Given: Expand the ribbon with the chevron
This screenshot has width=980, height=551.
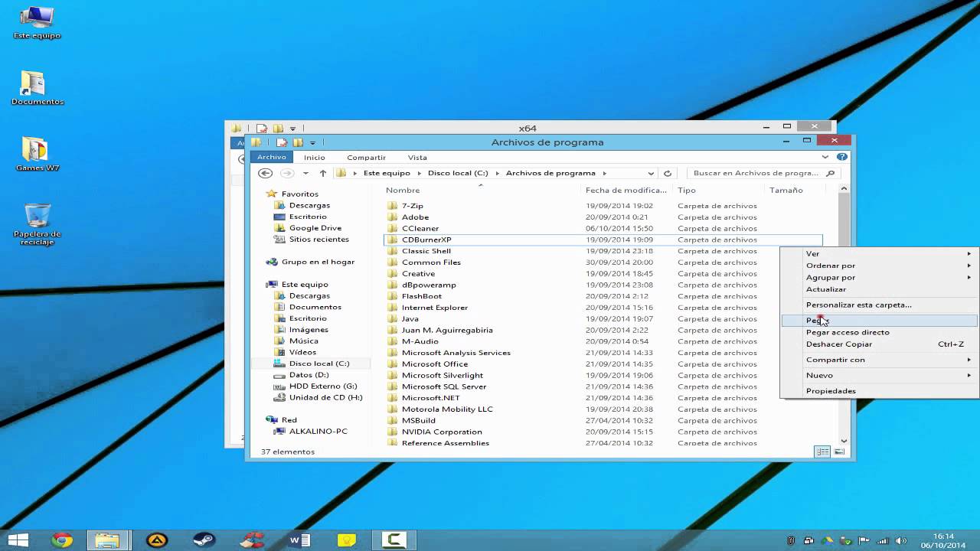Looking at the screenshot, I should tap(825, 157).
